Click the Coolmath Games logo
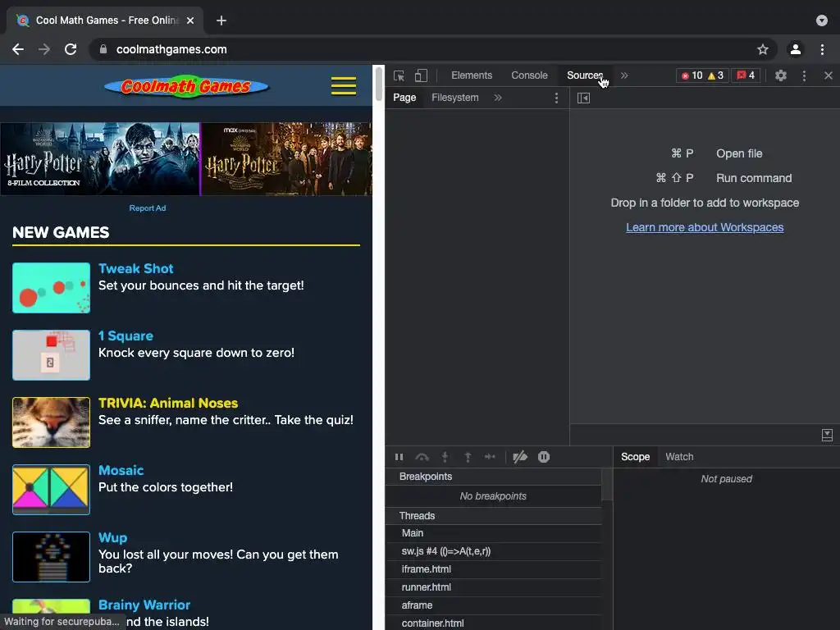Image resolution: width=840 pixels, height=630 pixels. point(186,85)
